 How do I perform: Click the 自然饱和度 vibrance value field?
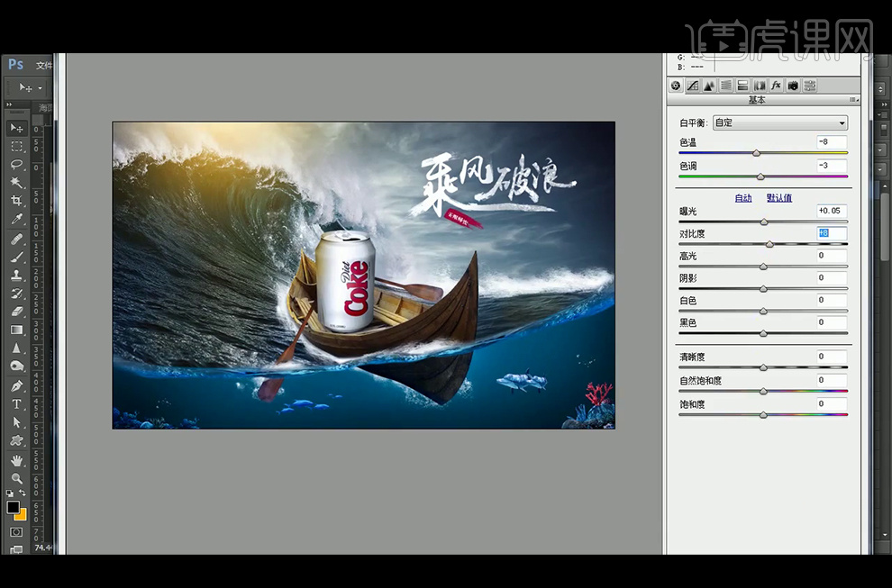pyautogui.click(x=832, y=380)
